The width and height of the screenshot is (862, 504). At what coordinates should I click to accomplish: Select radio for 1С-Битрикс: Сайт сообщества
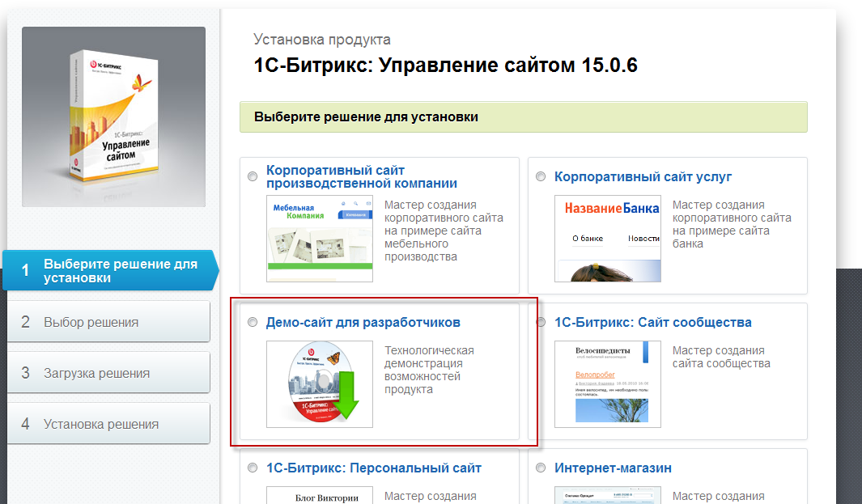coord(541,322)
